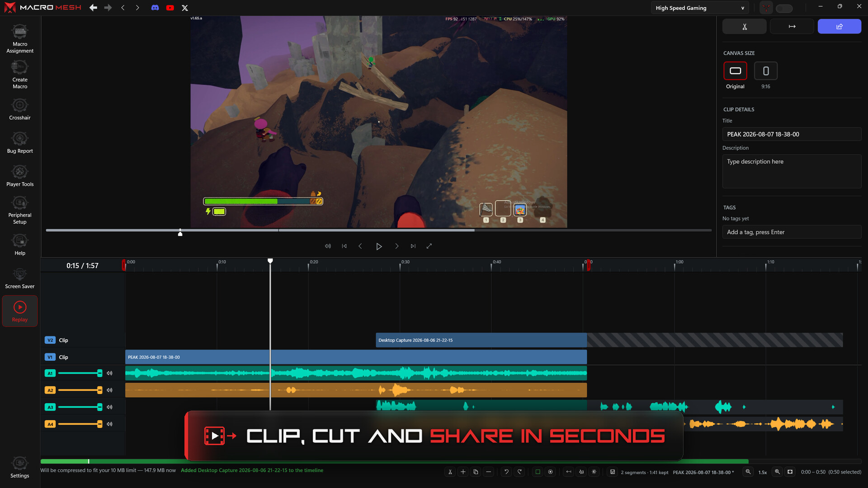Zoom out the timeline
Viewport: 868px width, 488px height.
pyautogui.click(x=748, y=472)
